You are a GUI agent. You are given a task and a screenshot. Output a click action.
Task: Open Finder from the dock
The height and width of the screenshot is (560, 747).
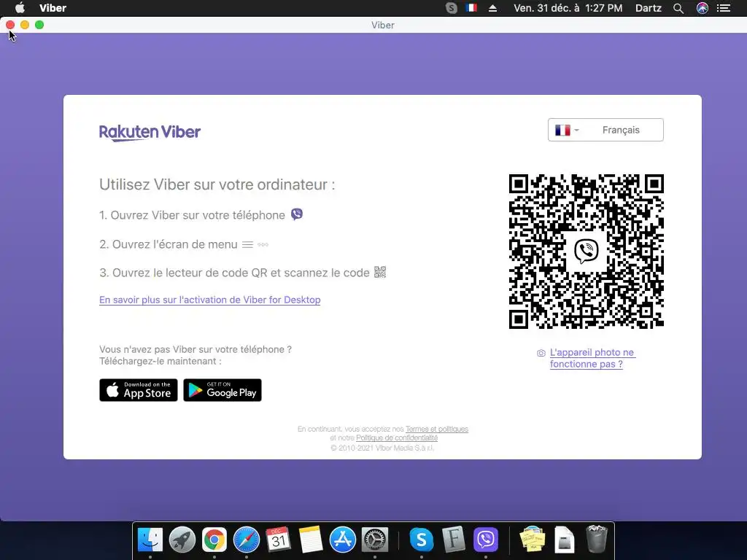pyautogui.click(x=150, y=540)
